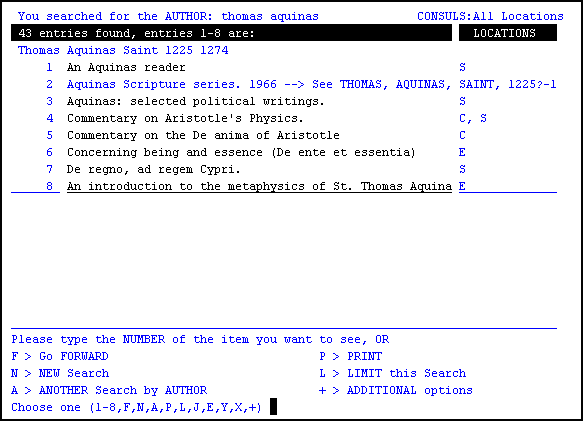Click the Thomas Aquinas Saint 1225 1274 heading
This screenshot has height=421, width=583.
(123, 50)
